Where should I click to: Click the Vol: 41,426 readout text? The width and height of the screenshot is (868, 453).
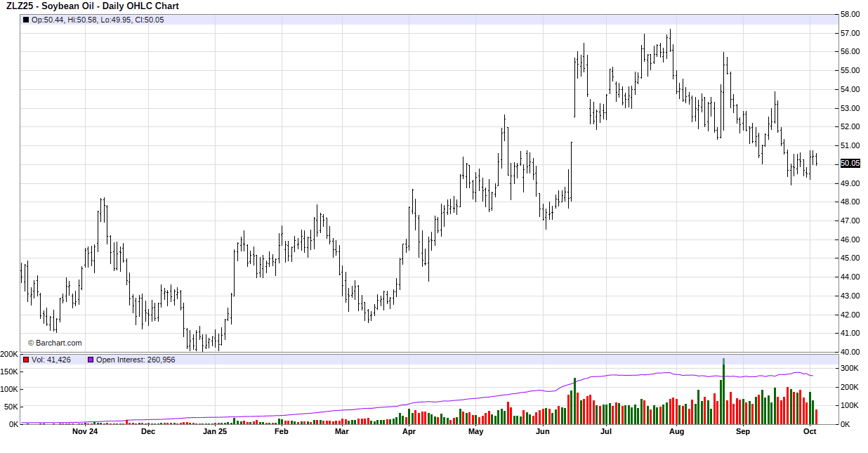pos(51,360)
